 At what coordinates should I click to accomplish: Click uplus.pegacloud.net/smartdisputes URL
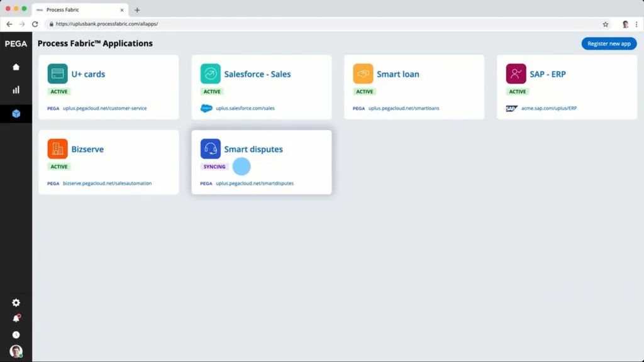[255, 184]
